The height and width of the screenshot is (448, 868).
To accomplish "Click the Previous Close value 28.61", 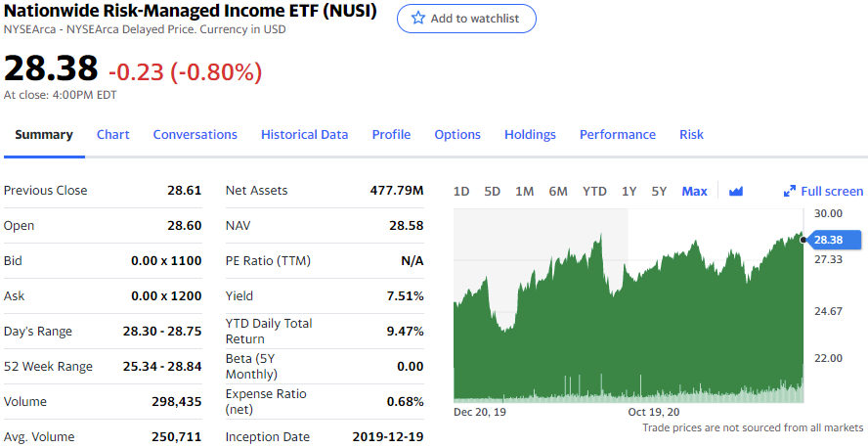I will point(185,191).
